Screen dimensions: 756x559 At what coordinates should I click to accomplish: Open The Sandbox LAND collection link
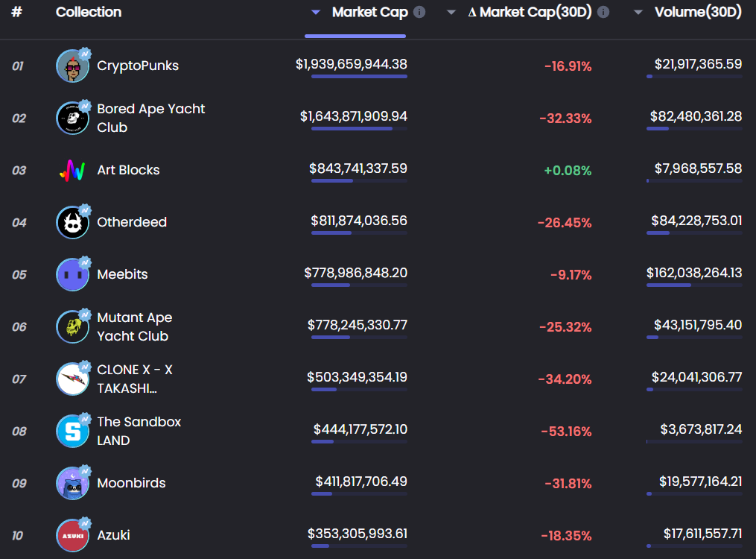point(139,431)
